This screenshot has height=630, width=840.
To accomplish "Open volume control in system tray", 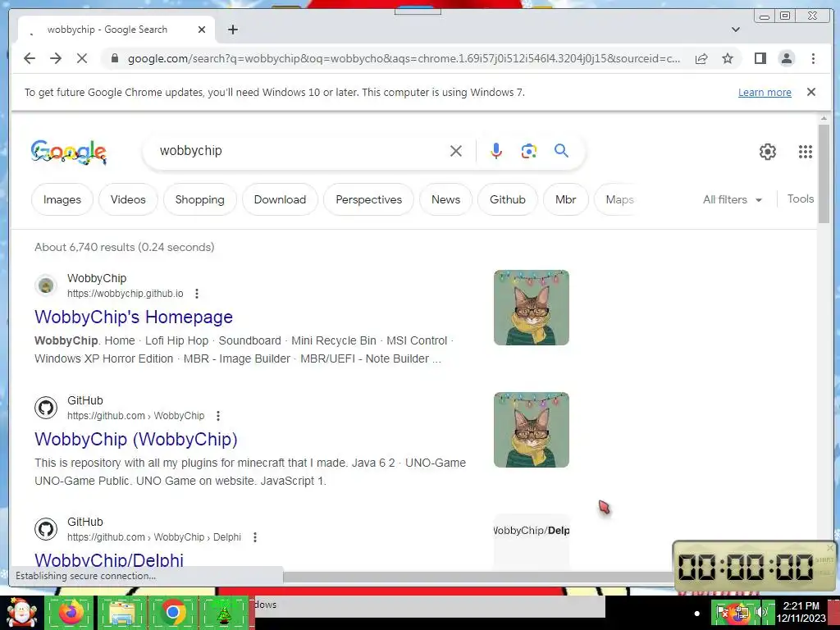I will pyautogui.click(x=763, y=611).
